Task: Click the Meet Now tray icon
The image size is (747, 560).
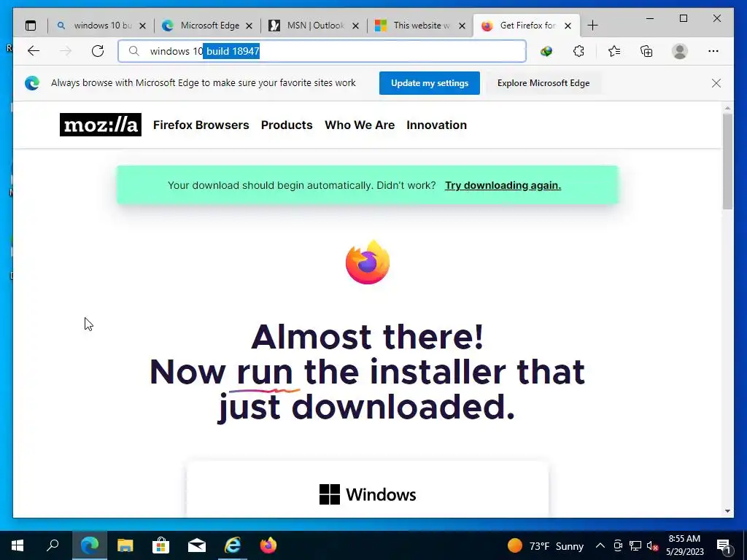Action: [618, 545]
